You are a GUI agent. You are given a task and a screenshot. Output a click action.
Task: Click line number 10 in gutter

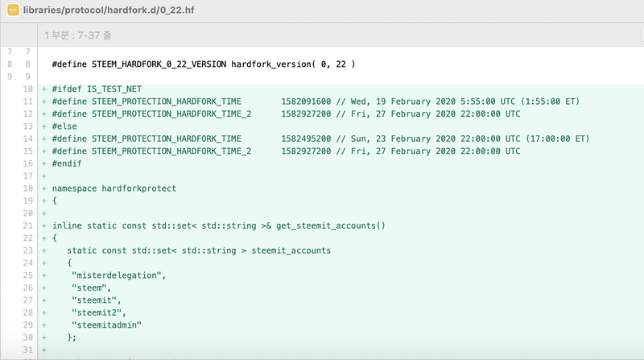[28, 89]
